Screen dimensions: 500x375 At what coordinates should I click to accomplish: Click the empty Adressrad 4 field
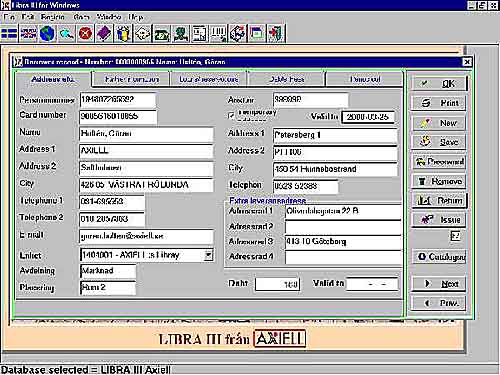pyautogui.click(x=343, y=257)
